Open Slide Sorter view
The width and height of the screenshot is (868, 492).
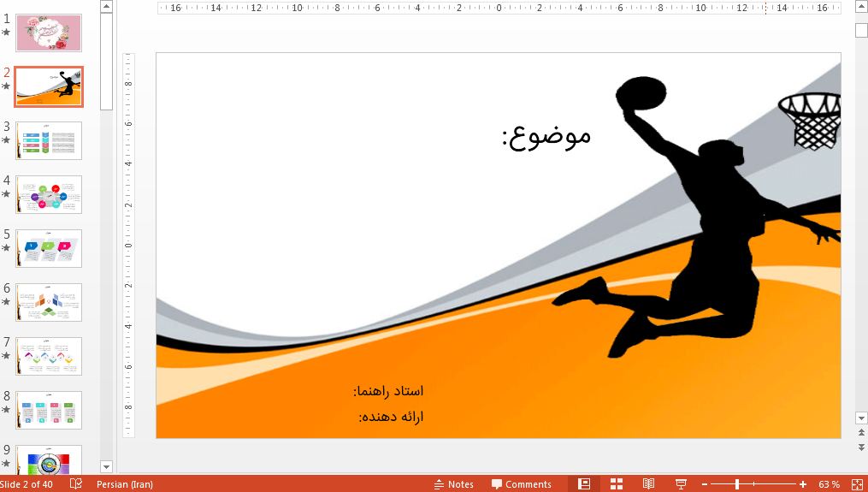click(x=617, y=484)
